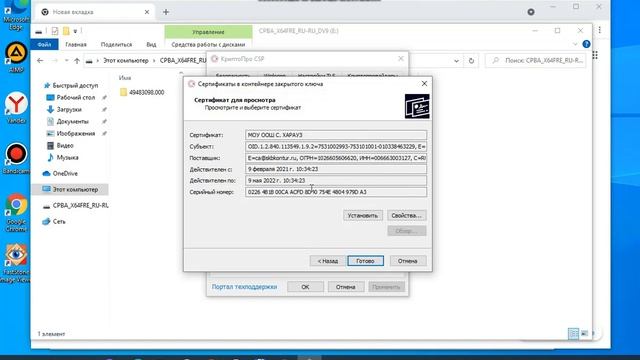This screenshot has height=360, width=640.
Task: Close the Новая вкладка browser tab
Action: [147, 12]
